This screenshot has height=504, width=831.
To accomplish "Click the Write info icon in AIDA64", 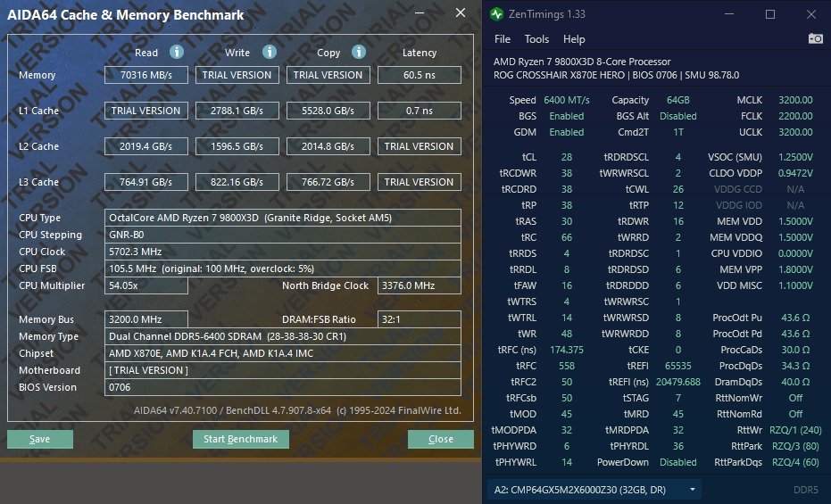I will coord(270,52).
